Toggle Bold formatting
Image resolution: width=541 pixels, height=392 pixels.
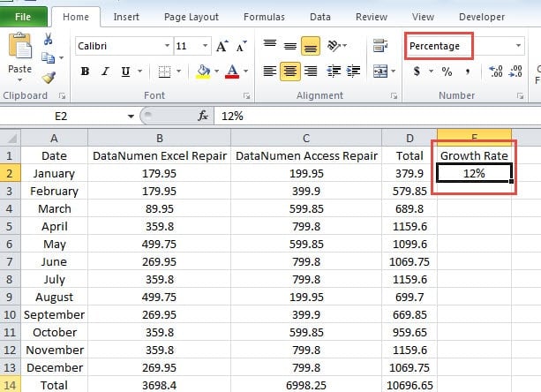[x=85, y=72]
